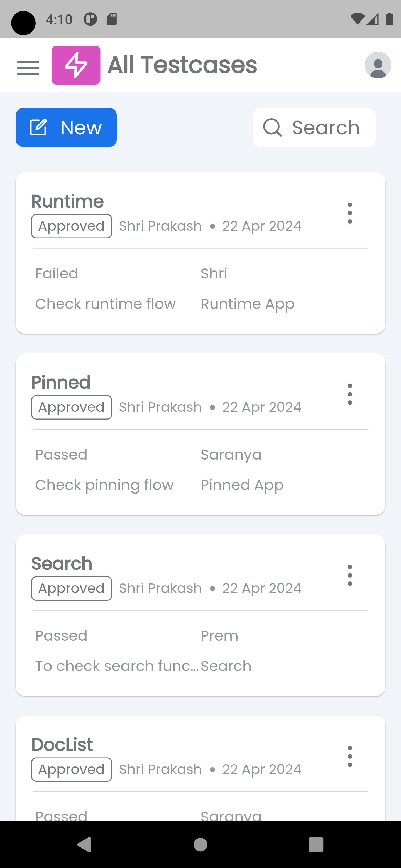Open the Pinned testcase title
Screen dimensions: 401x868
coord(61,383)
